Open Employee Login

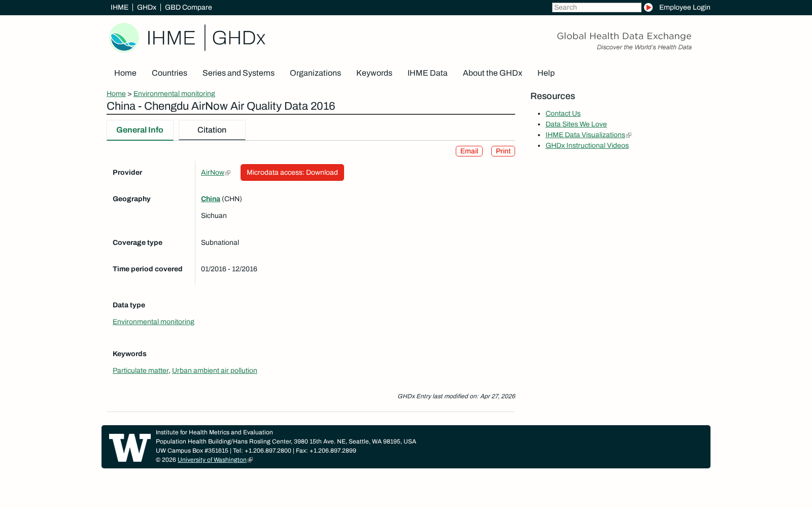click(685, 8)
